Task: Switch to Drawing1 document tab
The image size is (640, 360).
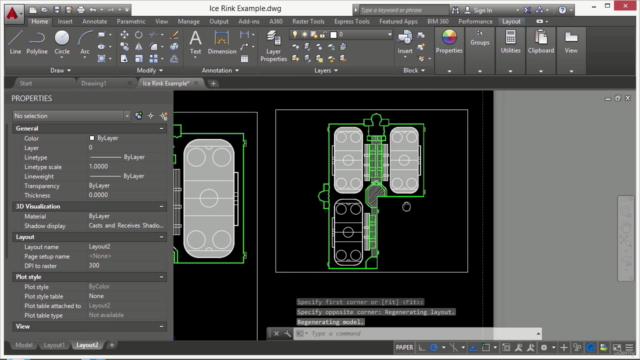Action: point(94,83)
